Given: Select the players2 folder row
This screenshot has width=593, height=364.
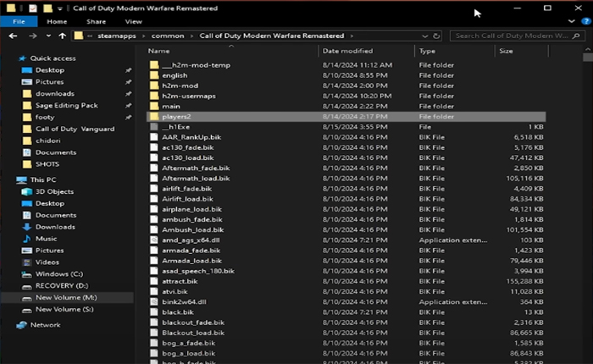Looking at the screenshot, I should [346, 117].
